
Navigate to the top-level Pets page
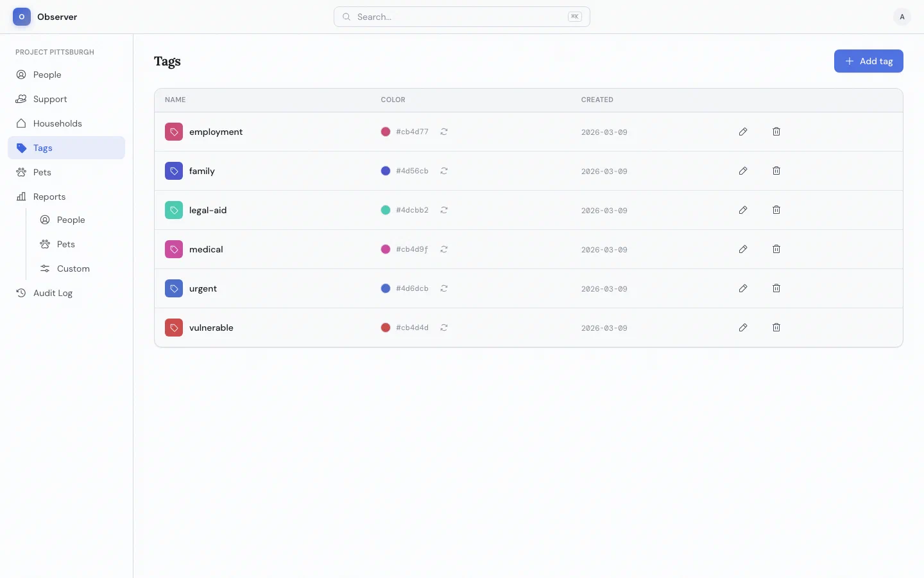(66, 172)
